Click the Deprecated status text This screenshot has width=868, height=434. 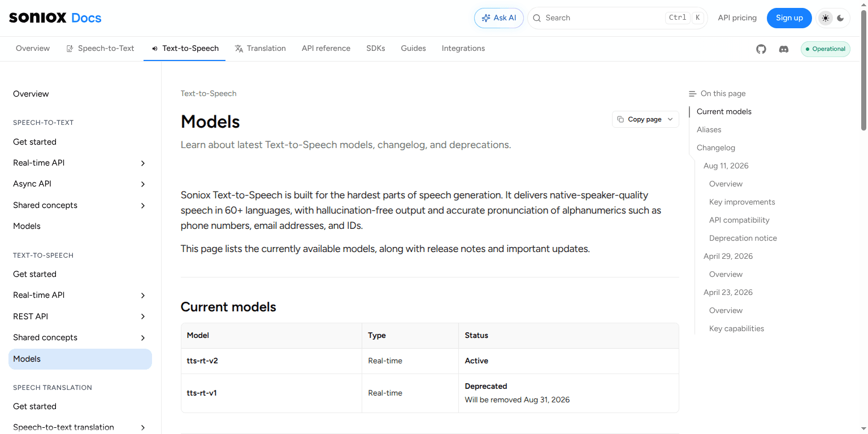(x=486, y=387)
